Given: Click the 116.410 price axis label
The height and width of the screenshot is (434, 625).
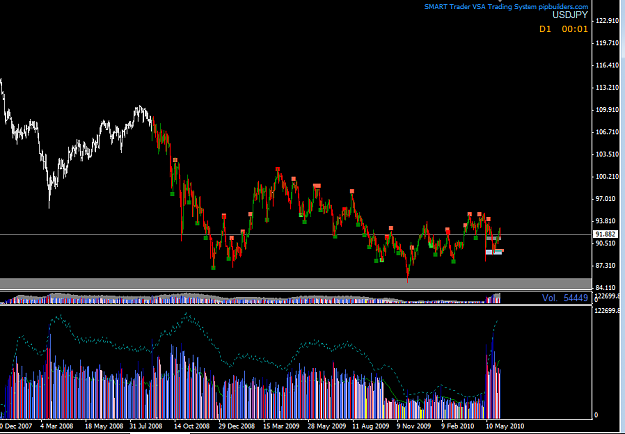Looking at the screenshot, I should point(607,65).
